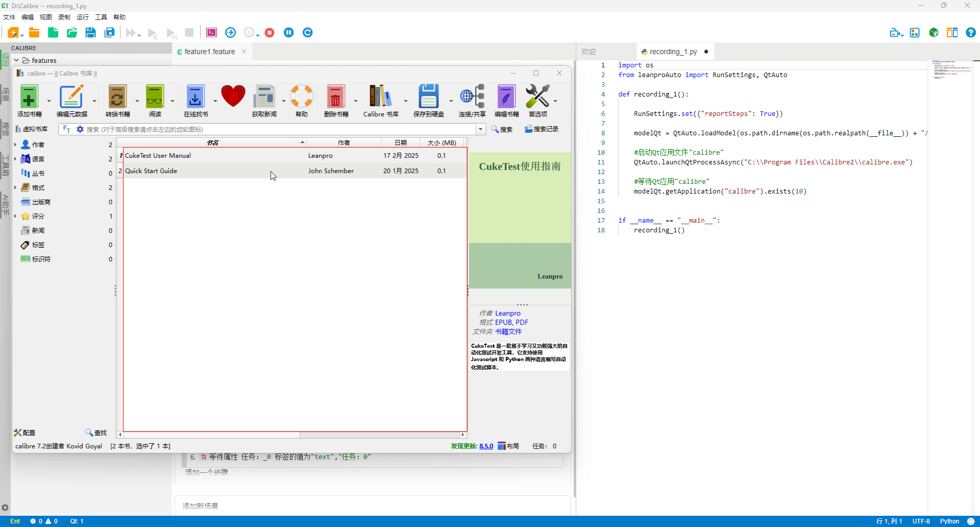The width and height of the screenshot is (980, 527).
Task: Open the 运行 menu
Action: pos(83,17)
